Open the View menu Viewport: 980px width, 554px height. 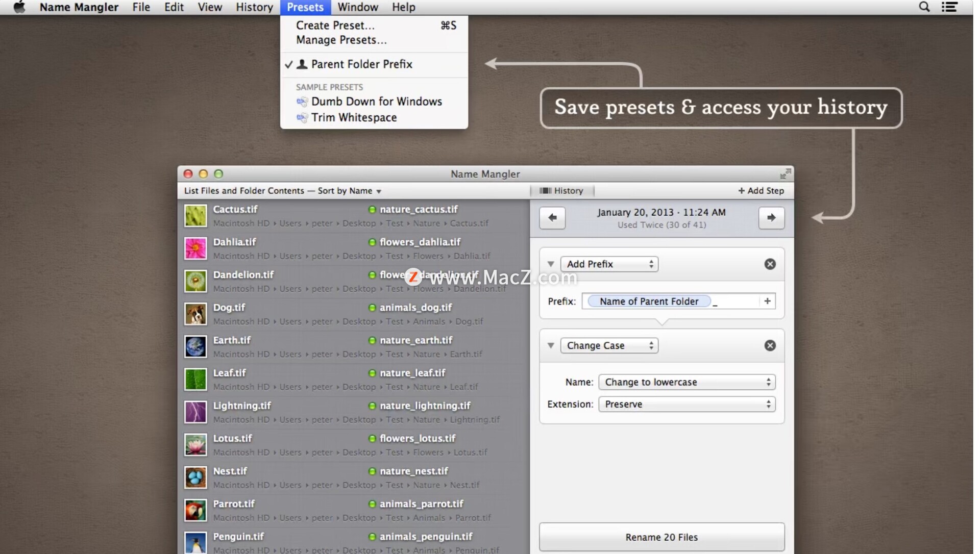[210, 7]
